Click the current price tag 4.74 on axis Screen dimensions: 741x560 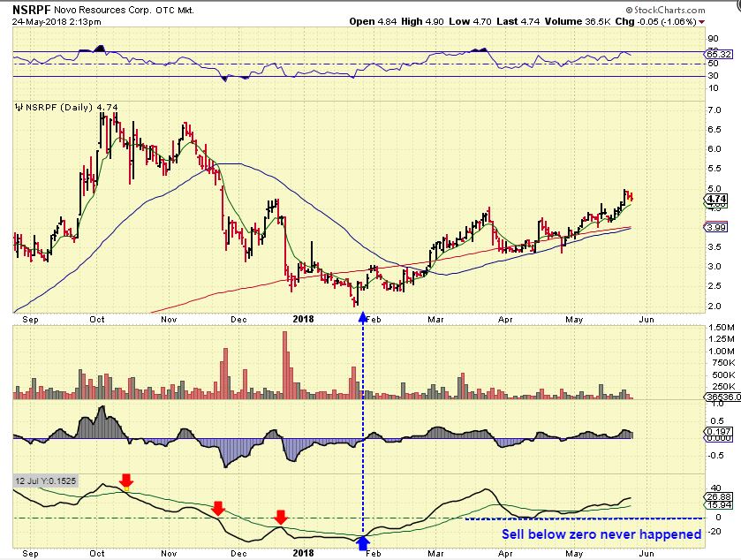(x=716, y=199)
